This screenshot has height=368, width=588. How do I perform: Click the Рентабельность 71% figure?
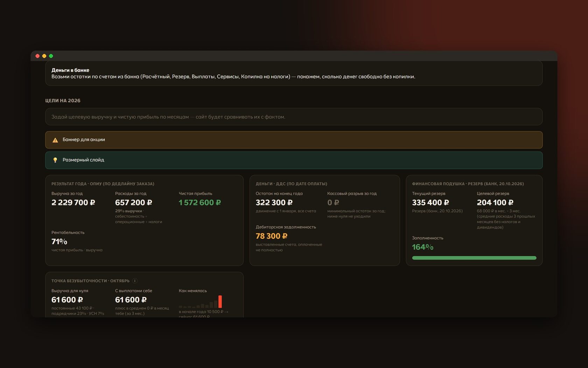(x=59, y=241)
